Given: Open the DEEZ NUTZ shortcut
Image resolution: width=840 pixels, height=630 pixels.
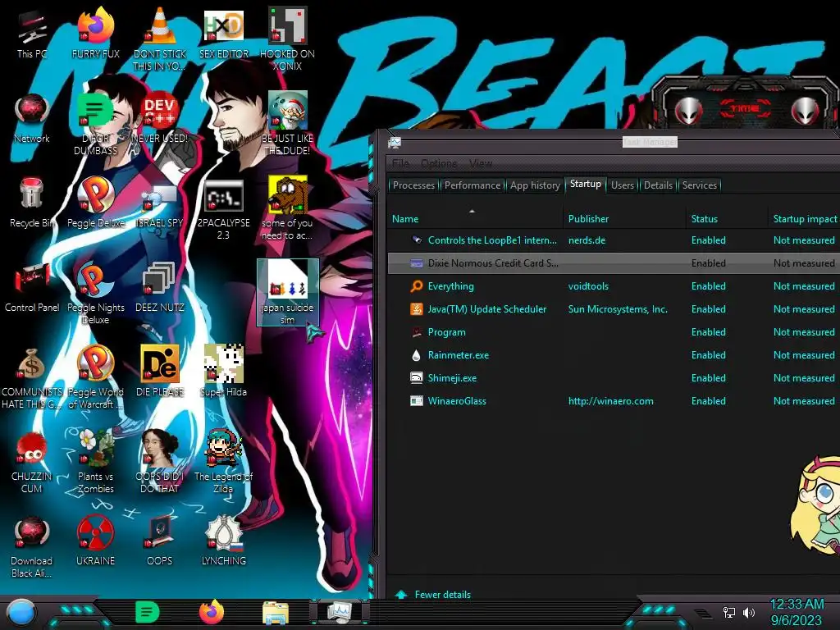Looking at the screenshot, I should (x=159, y=288).
